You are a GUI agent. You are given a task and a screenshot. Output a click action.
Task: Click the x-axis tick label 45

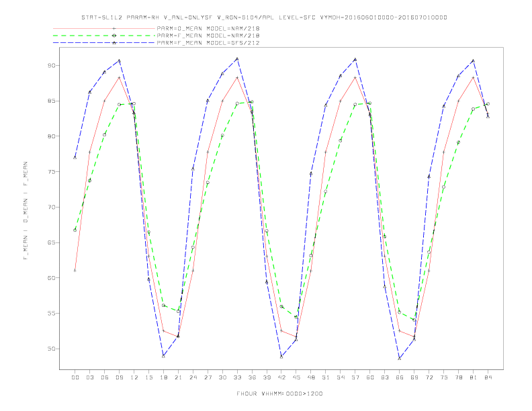[296, 377]
